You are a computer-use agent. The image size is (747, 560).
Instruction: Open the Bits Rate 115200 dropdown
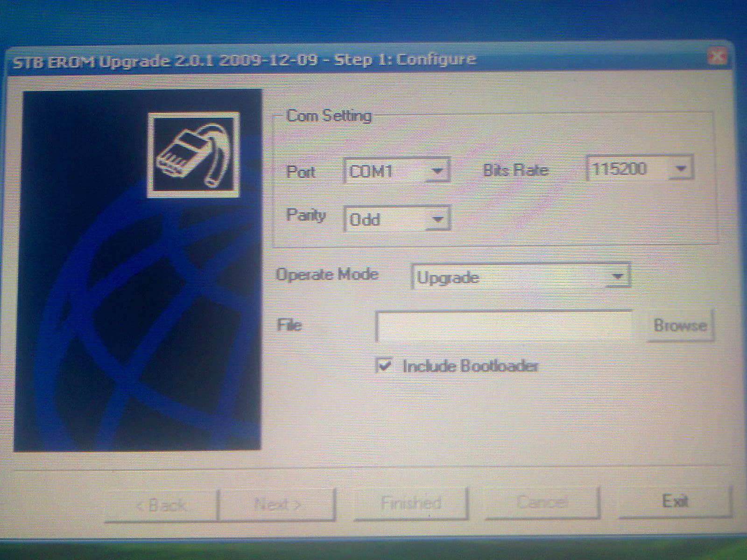tap(640, 168)
